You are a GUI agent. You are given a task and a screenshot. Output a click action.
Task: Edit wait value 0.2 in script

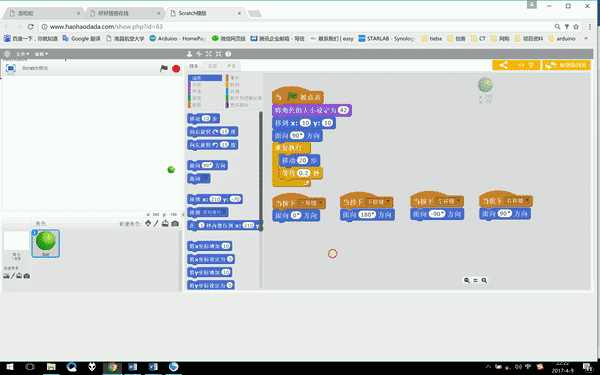(x=303, y=173)
